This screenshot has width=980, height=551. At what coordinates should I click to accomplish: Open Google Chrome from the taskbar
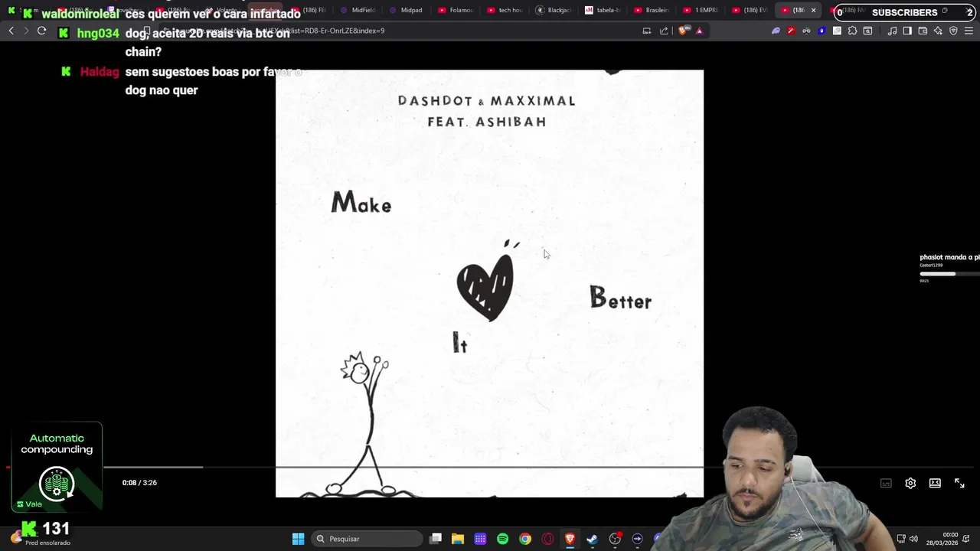(x=525, y=539)
